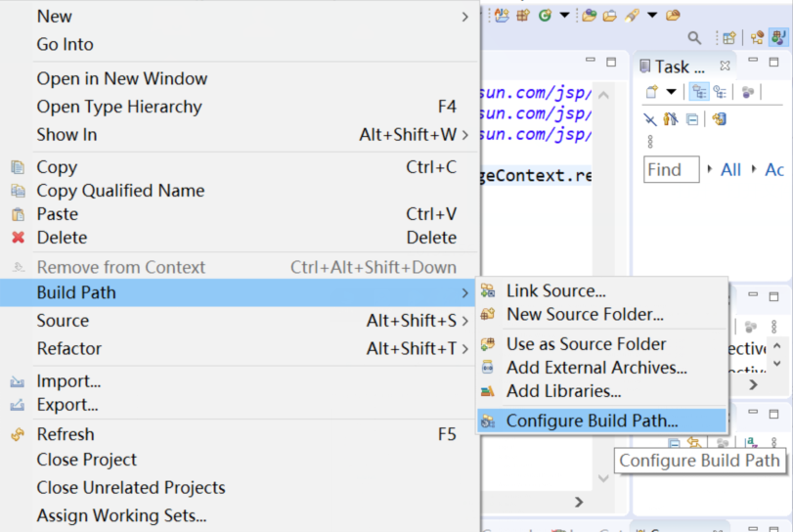Open the dropdown arrow beside the Search flashlight
The height and width of the screenshot is (532, 793).
[652, 16]
